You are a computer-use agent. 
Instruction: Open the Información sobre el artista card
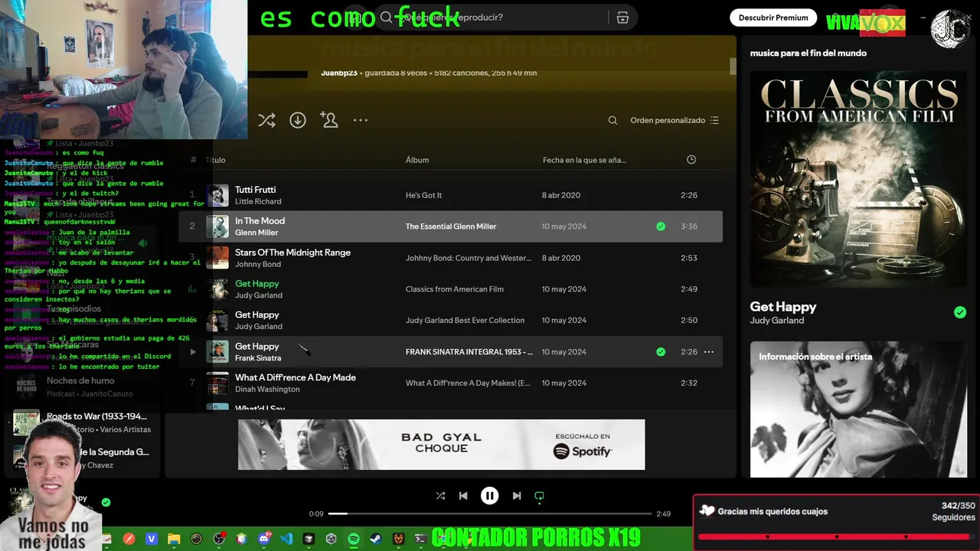858,409
